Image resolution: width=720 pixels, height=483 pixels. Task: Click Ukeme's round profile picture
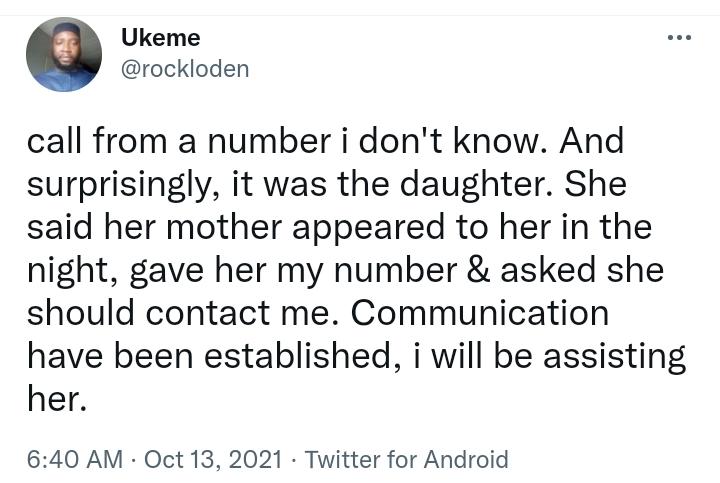click(x=64, y=54)
